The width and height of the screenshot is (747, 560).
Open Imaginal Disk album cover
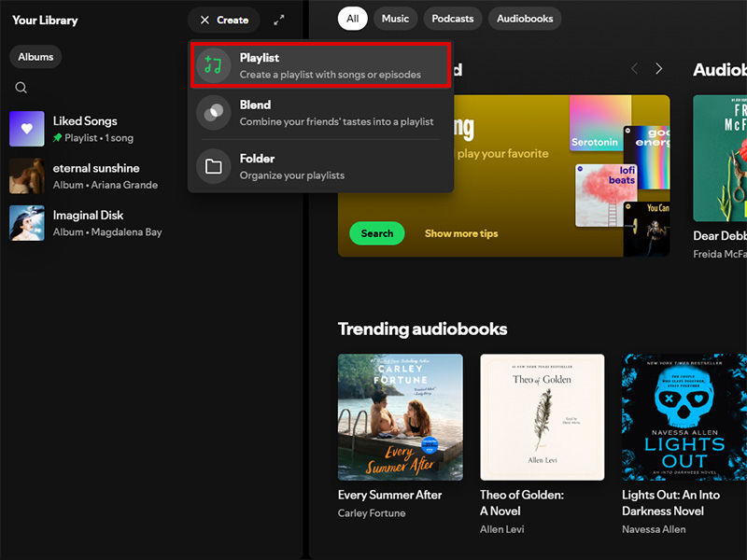coord(27,223)
